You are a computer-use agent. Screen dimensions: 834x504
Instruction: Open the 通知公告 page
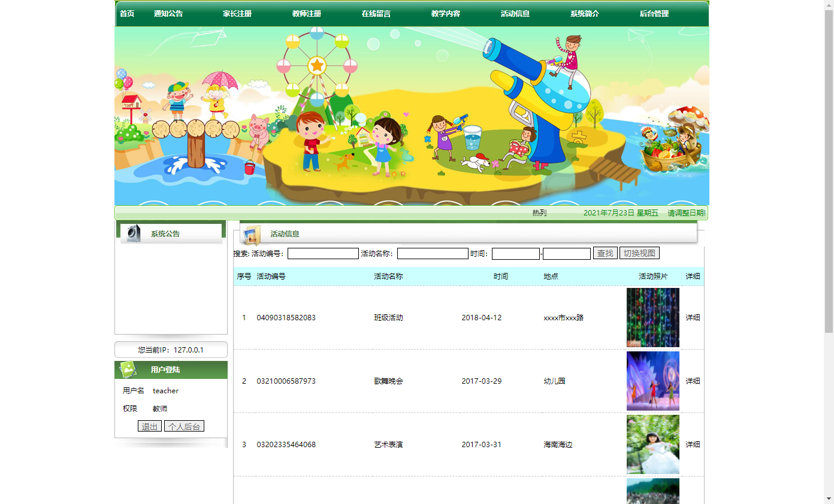point(168,13)
